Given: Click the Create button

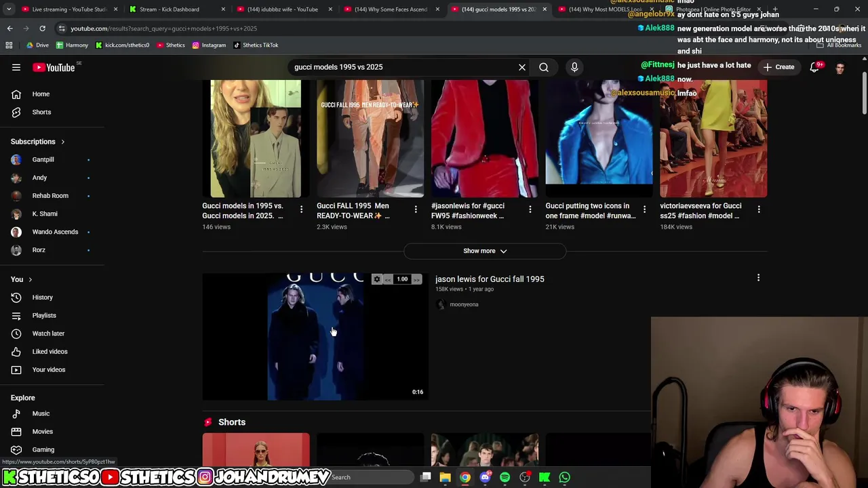Looking at the screenshot, I should pyautogui.click(x=778, y=67).
